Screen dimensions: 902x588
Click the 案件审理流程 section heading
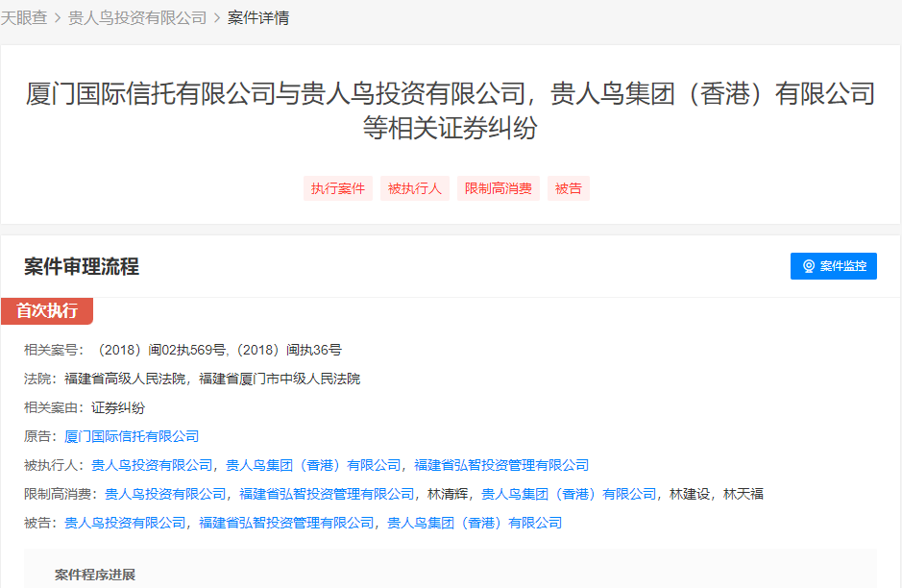(x=82, y=266)
